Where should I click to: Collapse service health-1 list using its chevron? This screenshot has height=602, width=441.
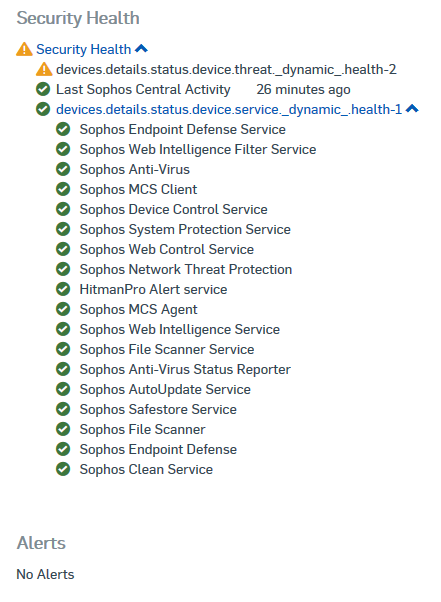pyautogui.click(x=412, y=109)
